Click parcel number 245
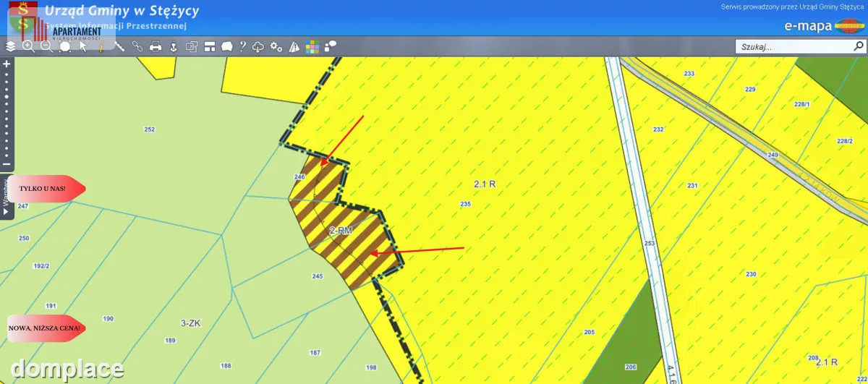The height and width of the screenshot is (384, 868). click(317, 276)
